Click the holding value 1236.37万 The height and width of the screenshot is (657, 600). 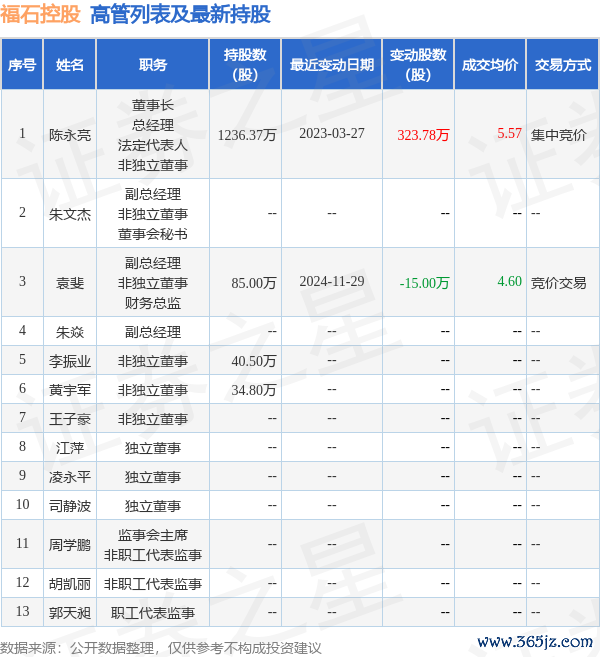click(247, 135)
